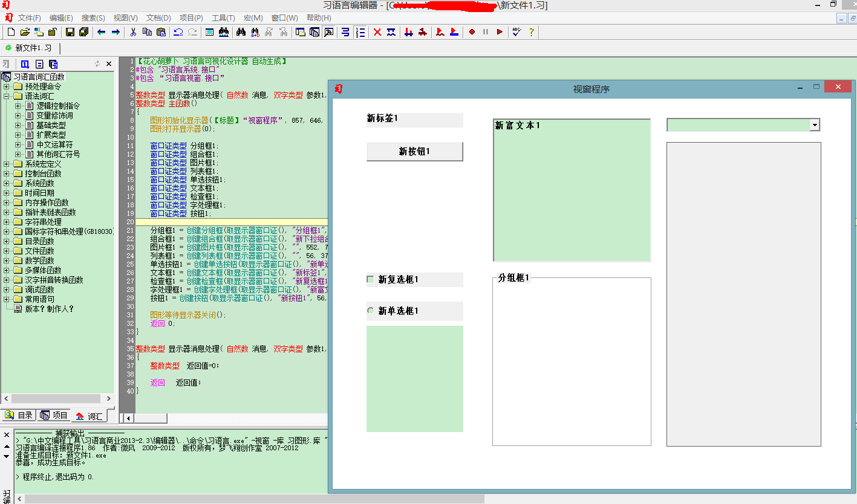Viewport: 857px width, 504px height.
Task: Click the 分组框1 group box label
Action: pos(513,278)
